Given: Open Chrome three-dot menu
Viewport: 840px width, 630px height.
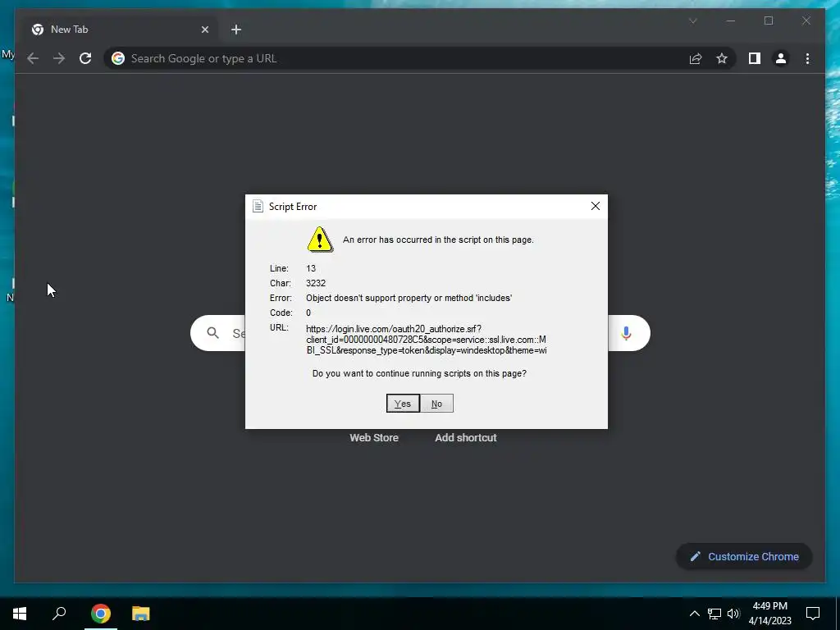Looking at the screenshot, I should click(807, 58).
